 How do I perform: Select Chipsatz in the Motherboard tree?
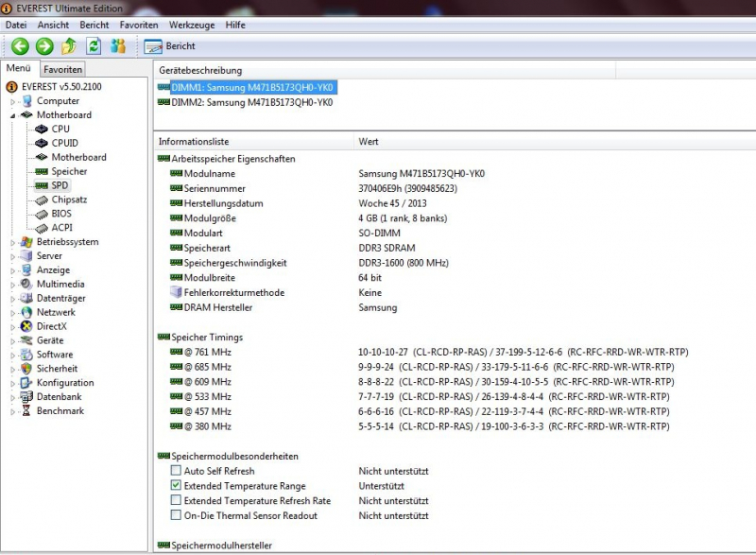69,199
